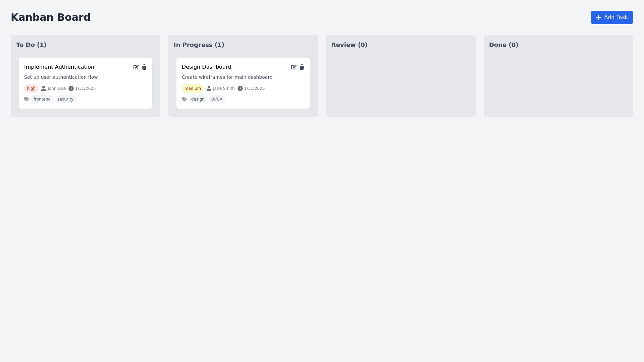
Task: Click the clock icon on Design Dashboard
Action: click(x=240, y=88)
